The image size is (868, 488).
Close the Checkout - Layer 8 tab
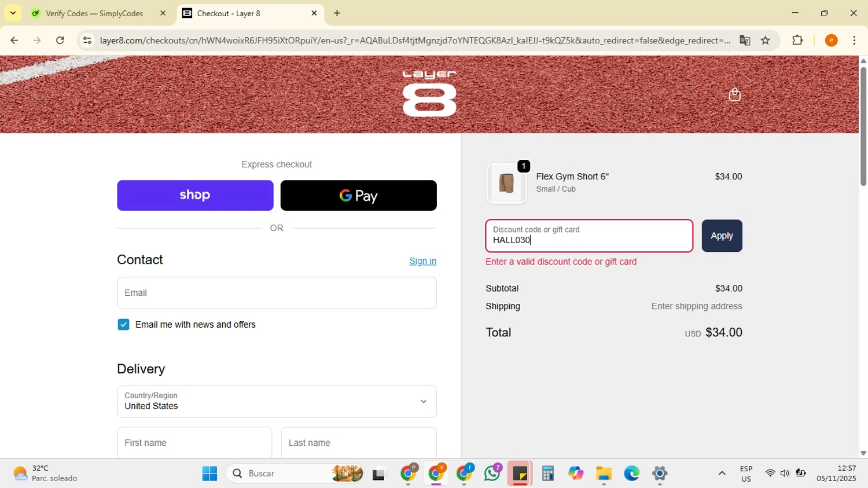pyautogui.click(x=314, y=13)
